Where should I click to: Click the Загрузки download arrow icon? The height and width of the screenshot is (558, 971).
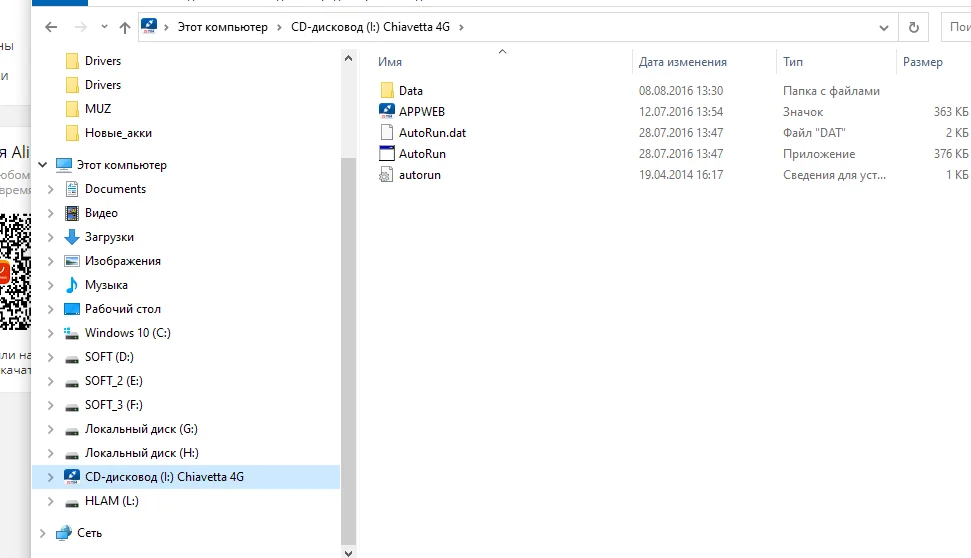point(72,237)
